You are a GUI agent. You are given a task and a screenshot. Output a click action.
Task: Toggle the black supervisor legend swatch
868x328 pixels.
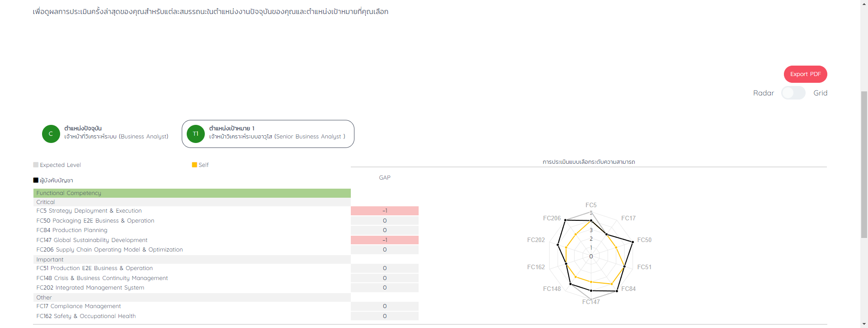pyautogui.click(x=36, y=180)
